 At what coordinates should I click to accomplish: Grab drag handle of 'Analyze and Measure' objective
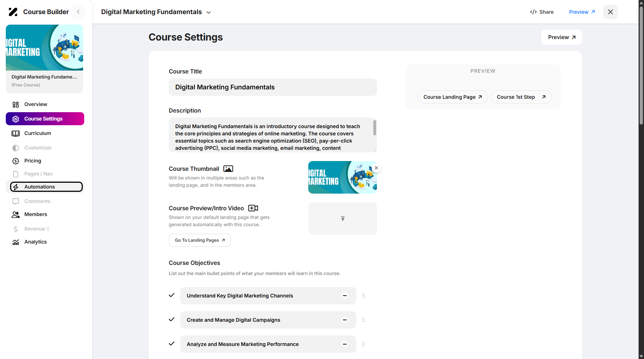364,344
